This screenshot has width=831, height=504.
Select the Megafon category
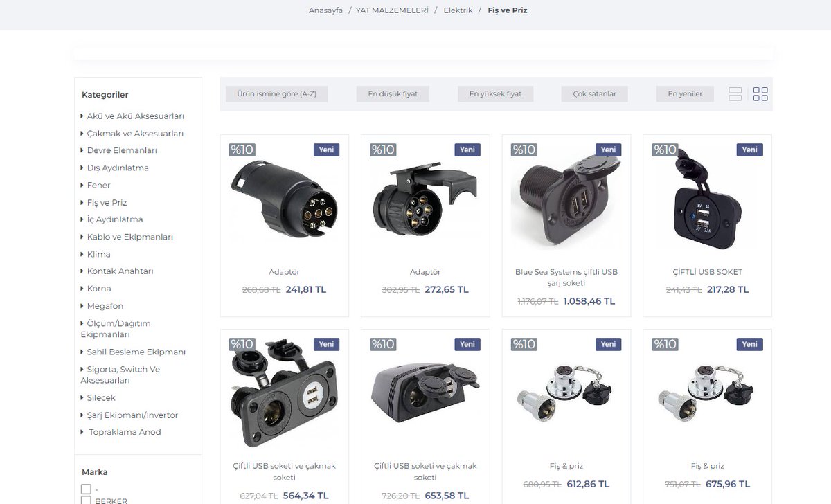point(105,306)
